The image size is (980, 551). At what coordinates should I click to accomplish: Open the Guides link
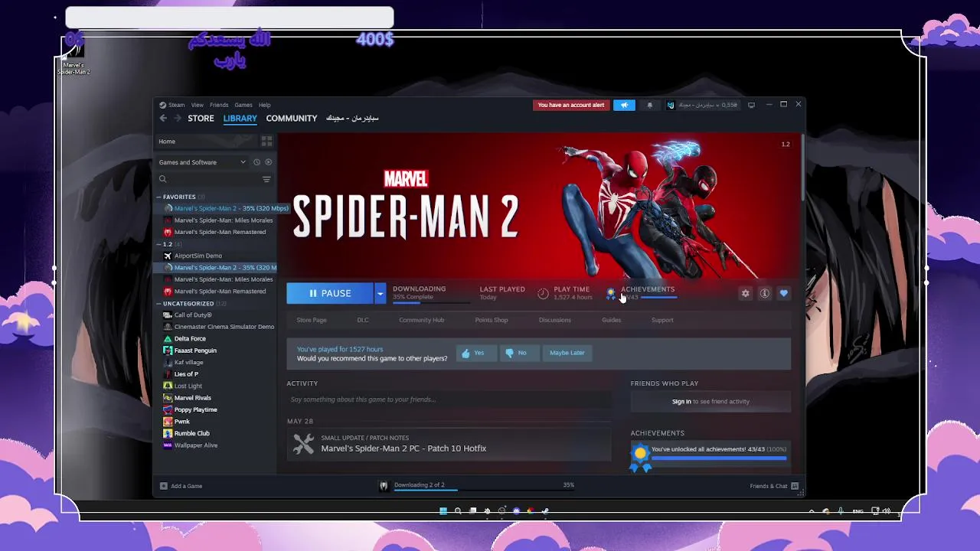611,320
